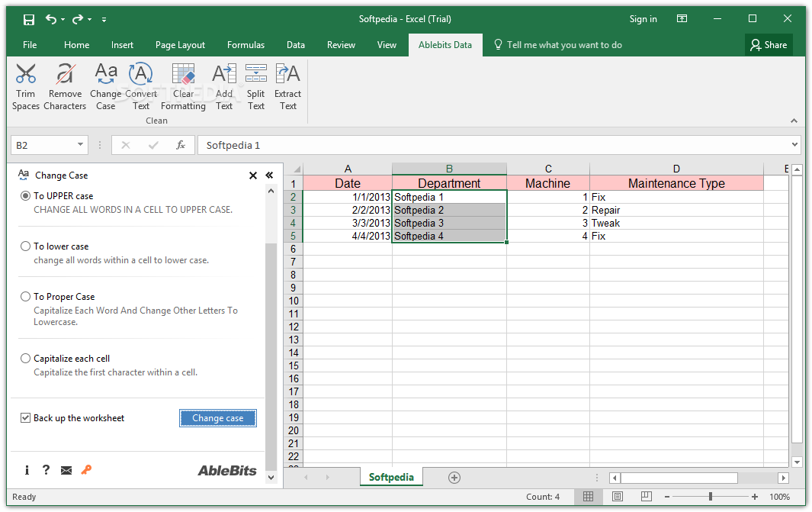The width and height of the screenshot is (812, 512).
Task: Select column header D
Action: point(676,169)
